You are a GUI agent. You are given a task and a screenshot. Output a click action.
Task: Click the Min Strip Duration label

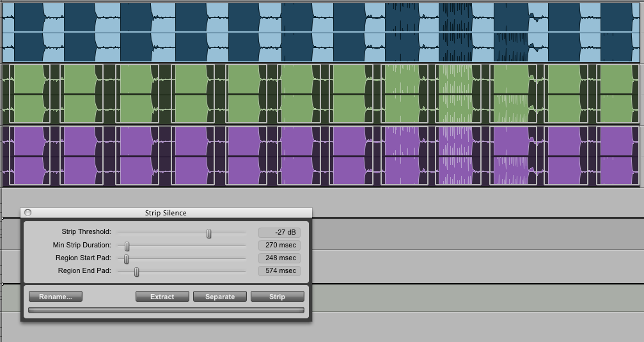click(82, 245)
